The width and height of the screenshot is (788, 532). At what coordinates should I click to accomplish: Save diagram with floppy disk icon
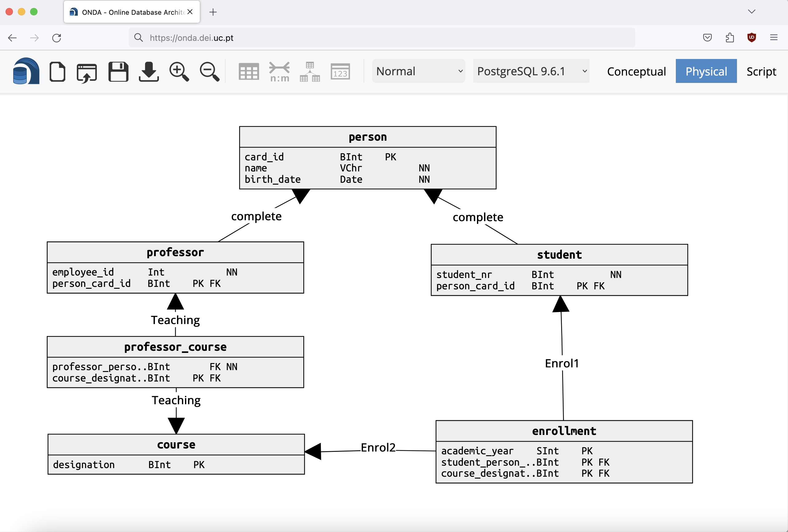[118, 72]
